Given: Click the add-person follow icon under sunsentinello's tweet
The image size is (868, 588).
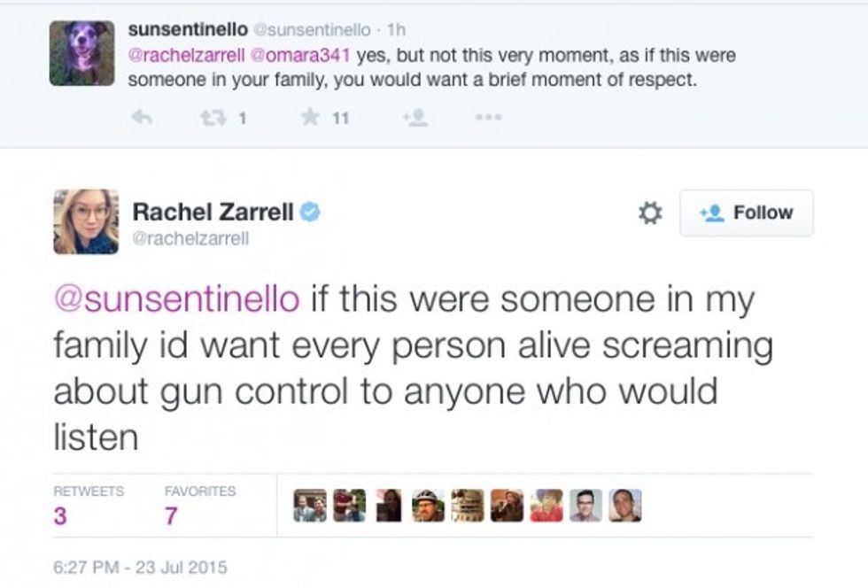Looking at the screenshot, I should click(x=415, y=117).
